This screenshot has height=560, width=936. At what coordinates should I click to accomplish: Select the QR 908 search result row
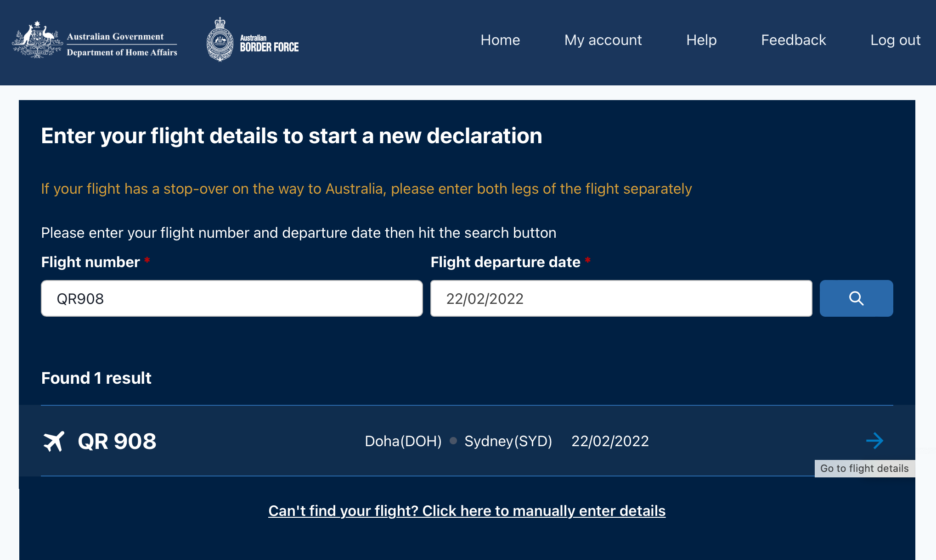[x=468, y=441]
